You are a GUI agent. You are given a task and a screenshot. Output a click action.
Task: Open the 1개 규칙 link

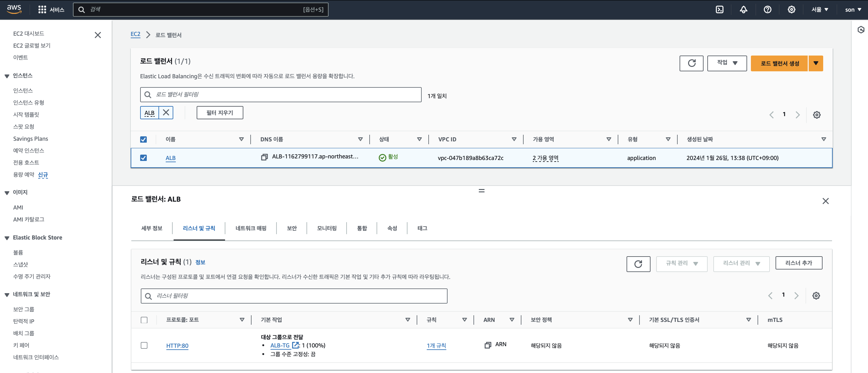click(436, 346)
